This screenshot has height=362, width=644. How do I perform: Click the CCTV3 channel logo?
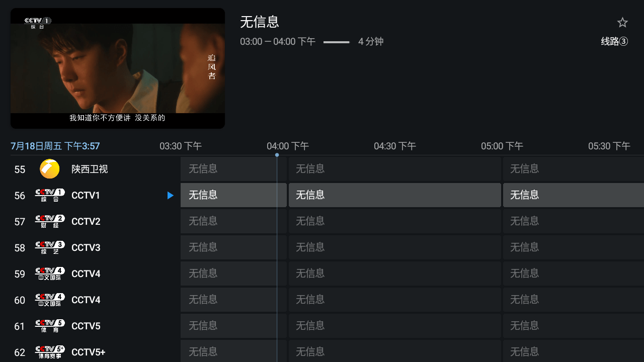49,247
